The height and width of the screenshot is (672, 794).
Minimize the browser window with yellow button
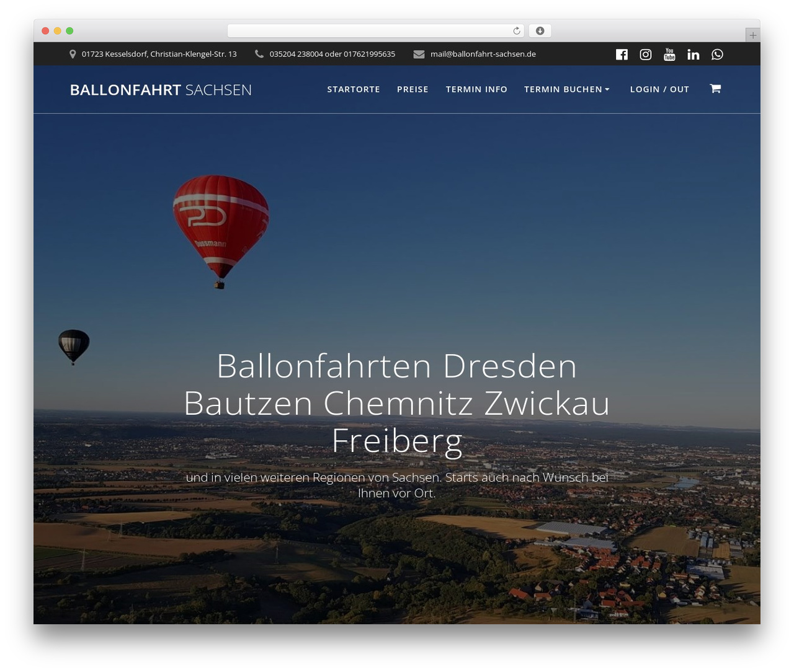click(x=58, y=31)
